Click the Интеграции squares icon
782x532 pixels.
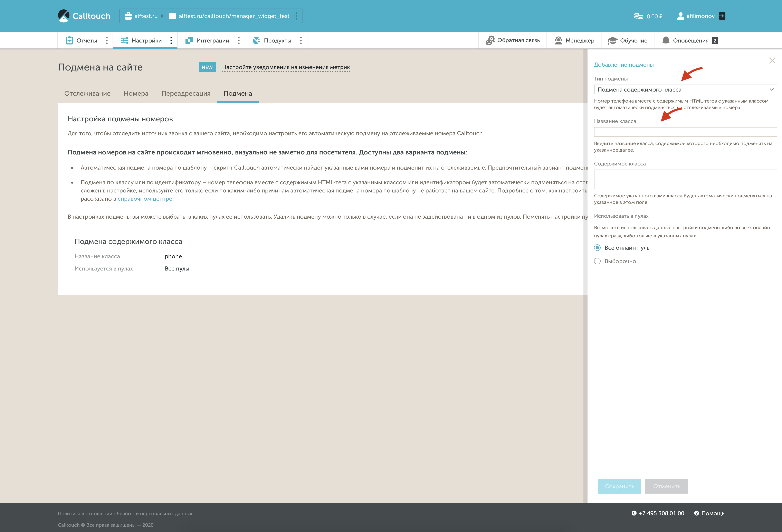[189, 40]
